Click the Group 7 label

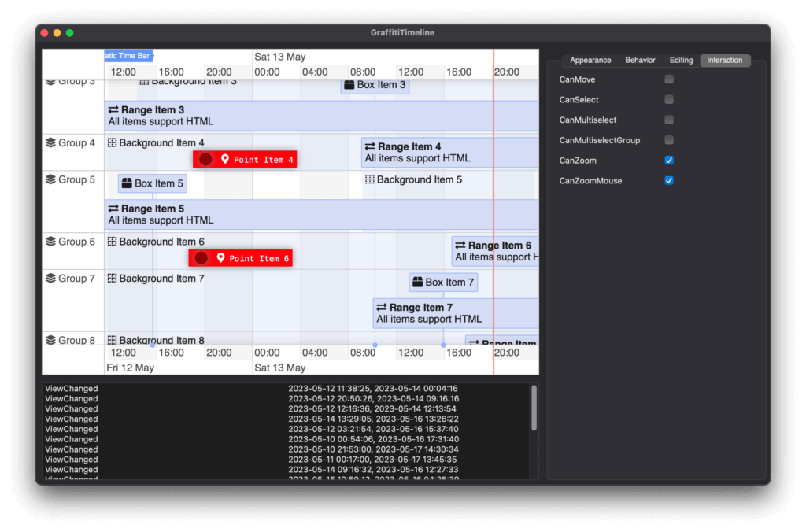pos(76,279)
